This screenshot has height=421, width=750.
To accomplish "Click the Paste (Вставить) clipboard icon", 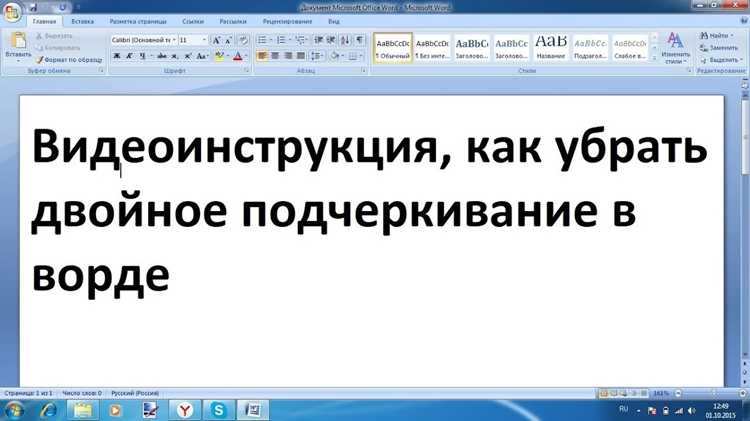I will coord(18,42).
